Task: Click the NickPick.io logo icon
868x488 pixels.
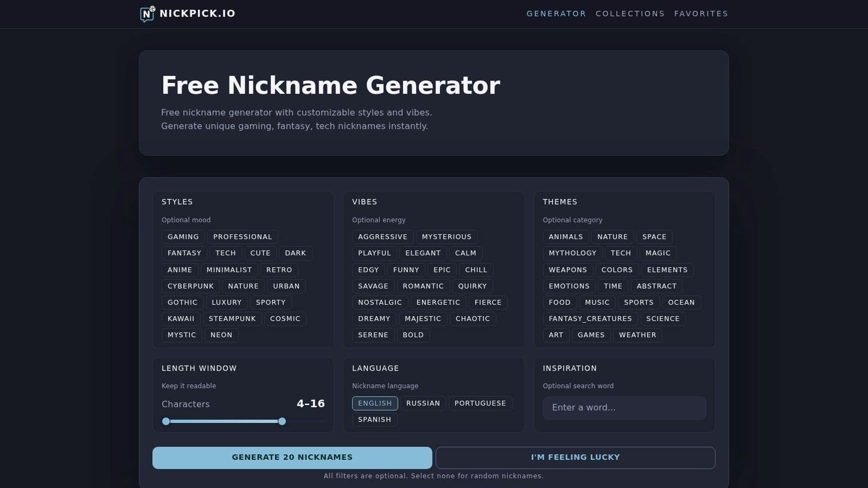Action: tap(148, 14)
